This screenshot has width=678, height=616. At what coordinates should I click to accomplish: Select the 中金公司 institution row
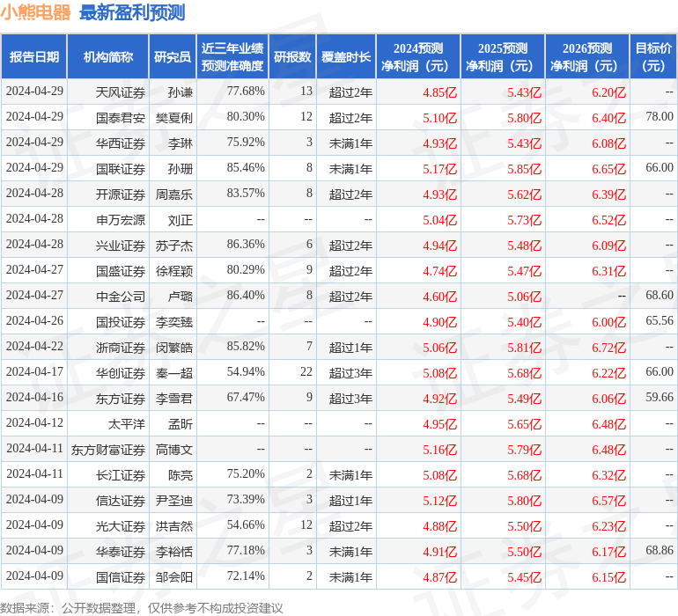[121, 297]
